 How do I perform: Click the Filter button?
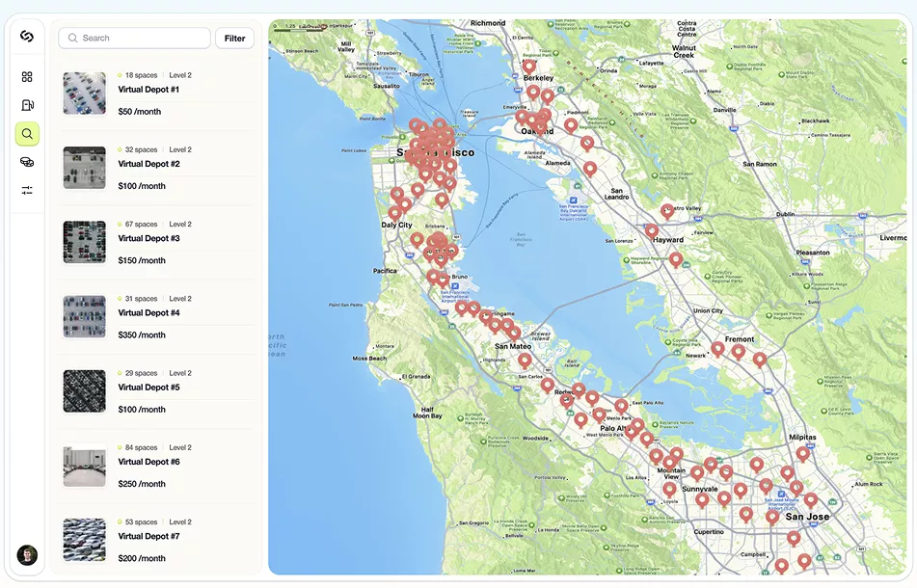(234, 38)
